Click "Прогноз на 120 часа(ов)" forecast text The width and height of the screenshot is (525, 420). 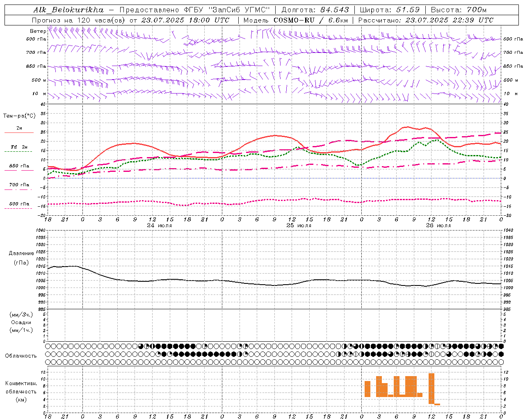click(x=78, y=20)
